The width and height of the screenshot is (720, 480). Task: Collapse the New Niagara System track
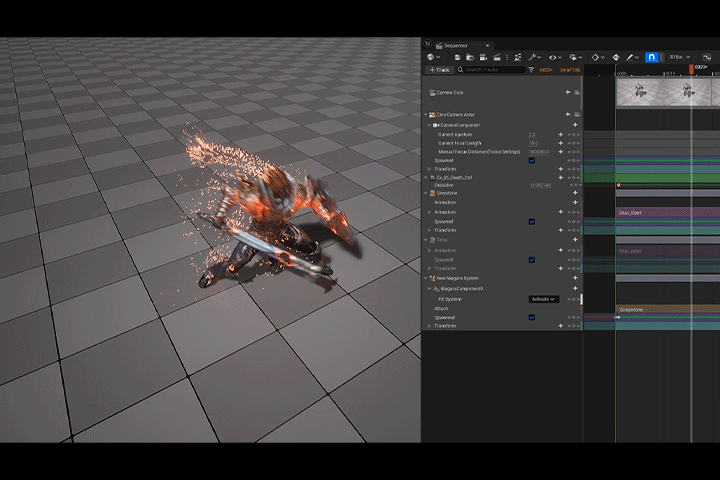pyautogui.click(x=426, y=278)
